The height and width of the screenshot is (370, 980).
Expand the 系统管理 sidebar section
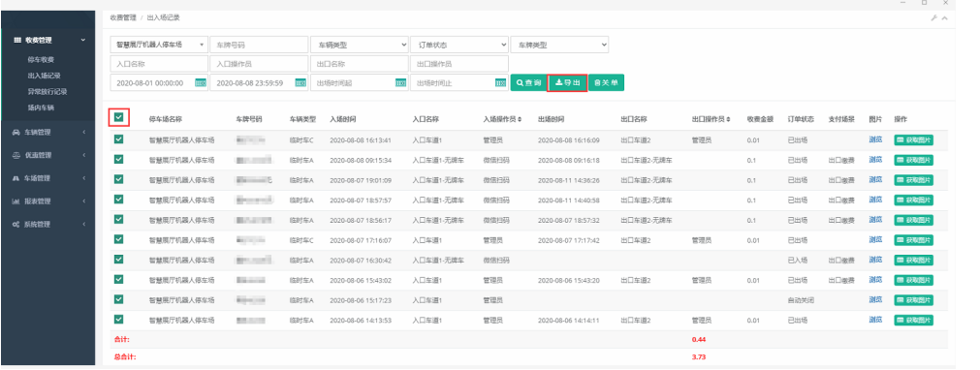47,224
